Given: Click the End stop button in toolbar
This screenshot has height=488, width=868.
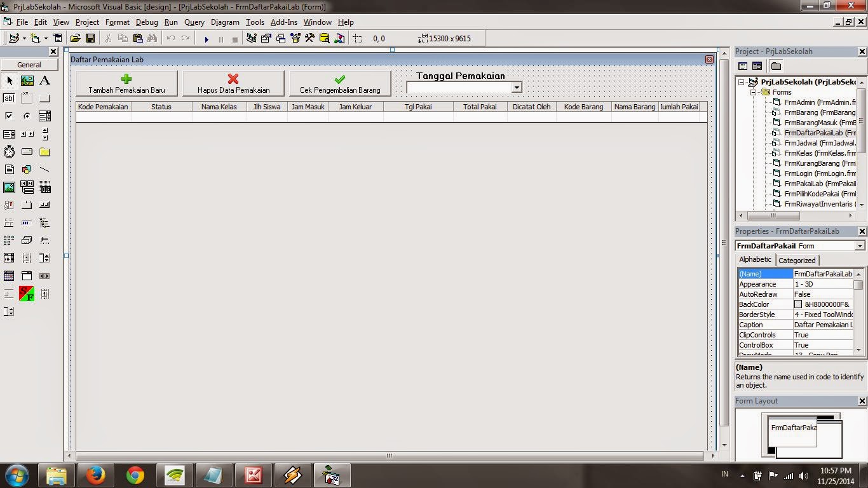Looking at the screenshot, I should (235, 39).
